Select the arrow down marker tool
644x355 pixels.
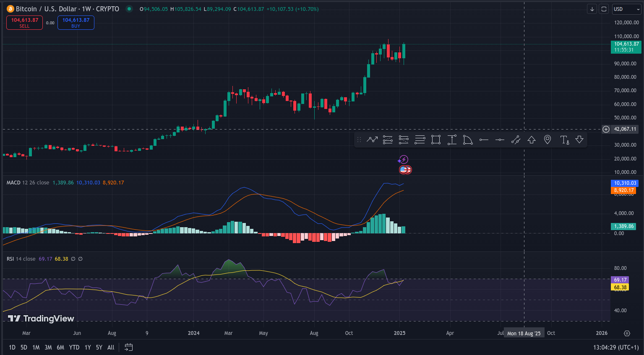[579, 140]
